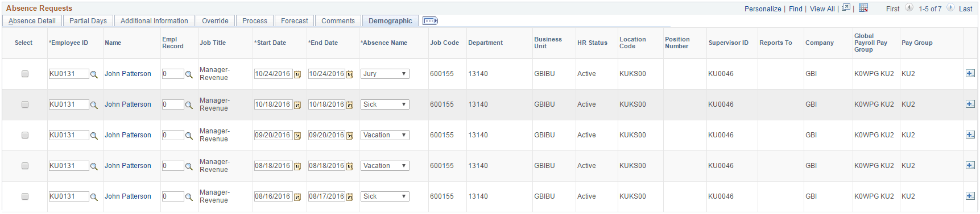Go to the Forecast tab
This screenshot has width=980, height=214.
point(295,21)
